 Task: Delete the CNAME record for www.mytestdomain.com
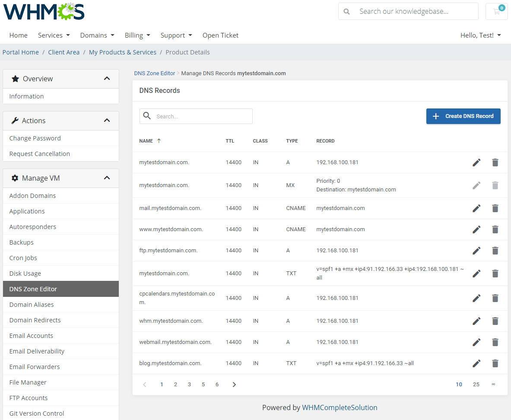pos(495,229)
